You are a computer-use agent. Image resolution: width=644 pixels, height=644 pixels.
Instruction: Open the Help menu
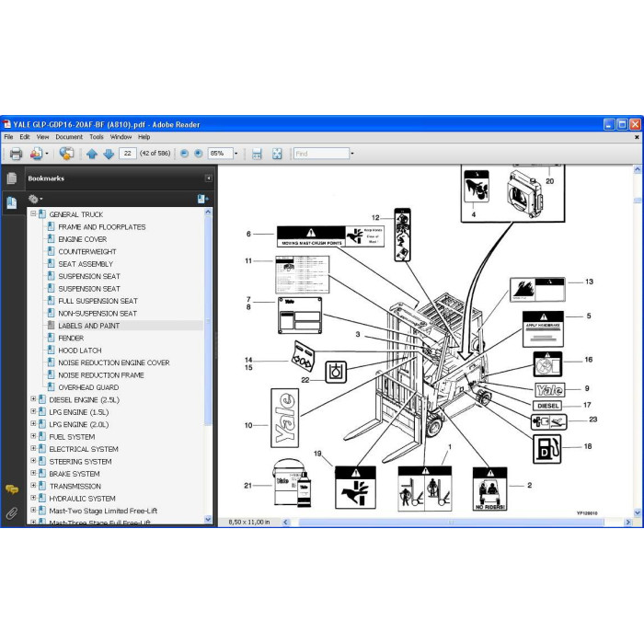[x=144, y=137]
